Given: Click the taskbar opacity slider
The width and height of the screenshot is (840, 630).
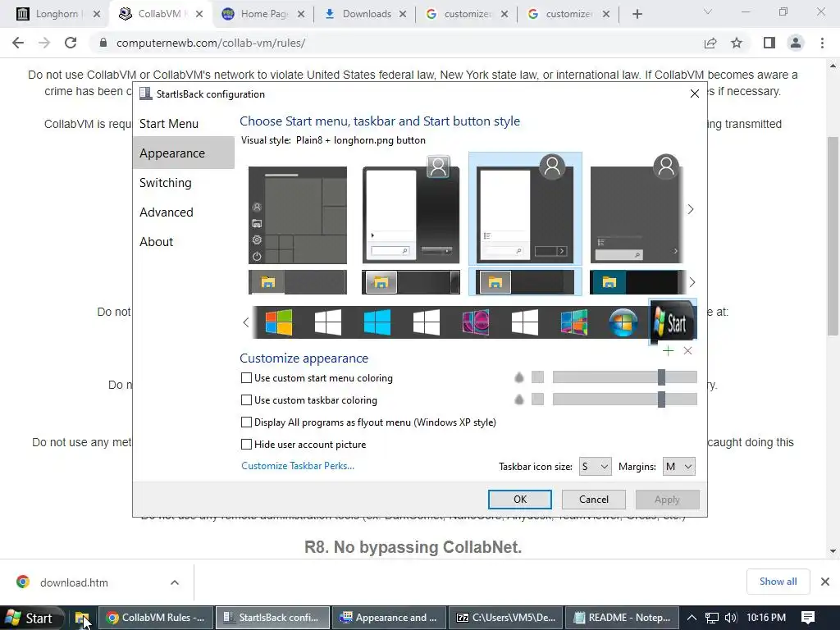Looking at the screenshot, I should click(624, 399).
